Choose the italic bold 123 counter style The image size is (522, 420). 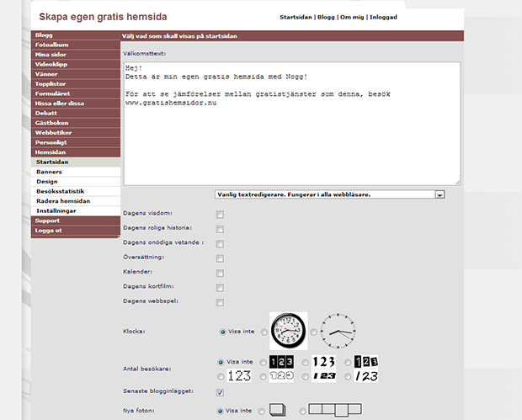(x=323, y=376)
